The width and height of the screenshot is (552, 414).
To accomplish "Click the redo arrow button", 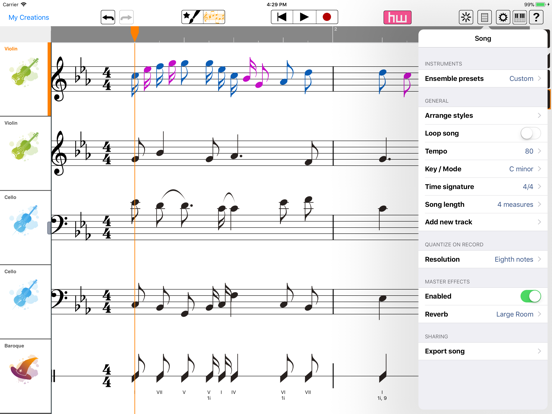I will 126,17.
